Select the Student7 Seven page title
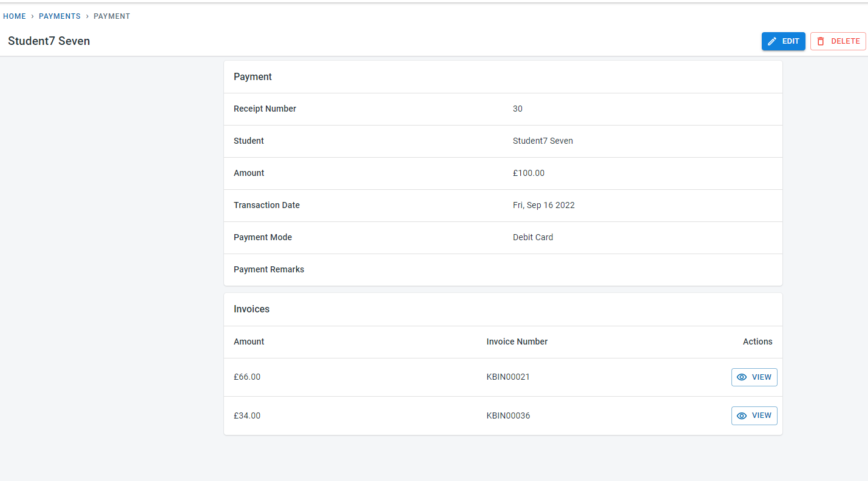 (49, 41)
